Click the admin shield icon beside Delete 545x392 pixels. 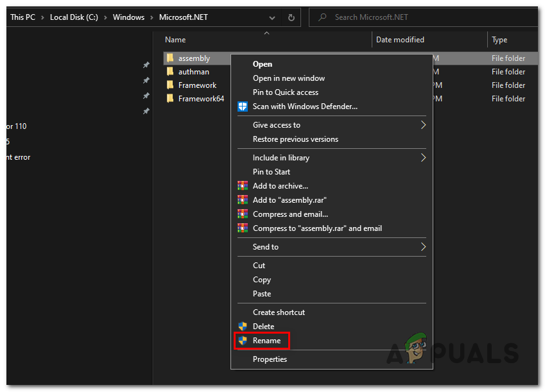243,327
